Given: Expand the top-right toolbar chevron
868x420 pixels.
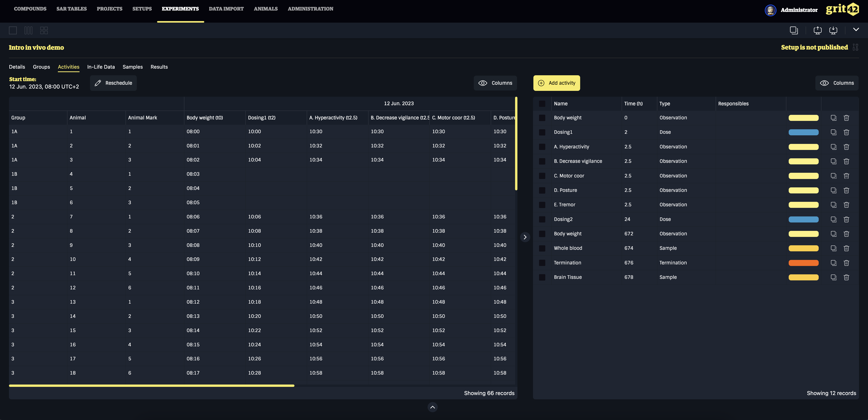Looking at the screenshot, I should pyautogui.click(x=856, y=30).
